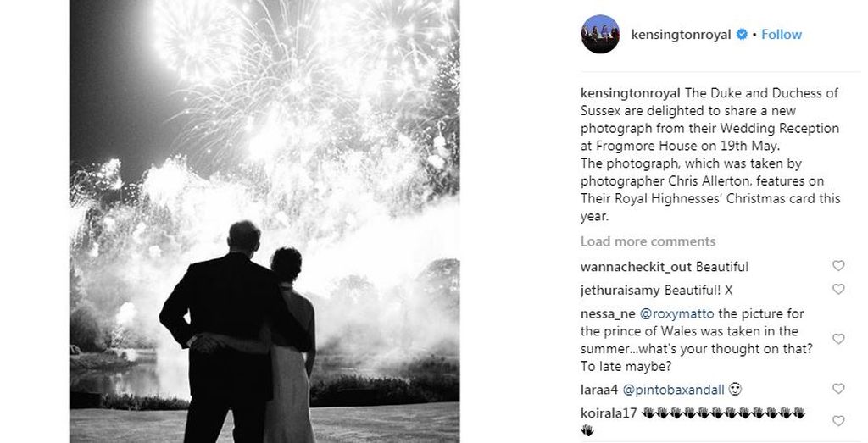Like the comment by wannacheckit_out
This screenshot has height=443, width=868.
coord(838,266)
